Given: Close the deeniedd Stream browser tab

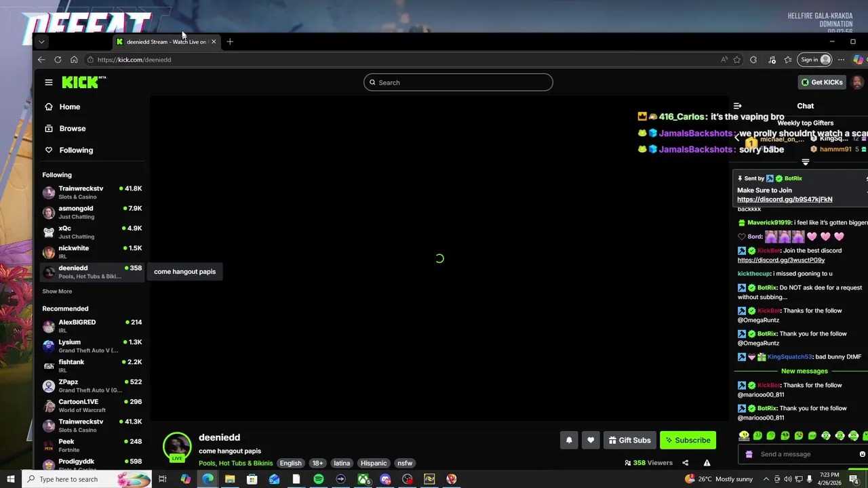Looking at the screenshot, I should point(214,41).
